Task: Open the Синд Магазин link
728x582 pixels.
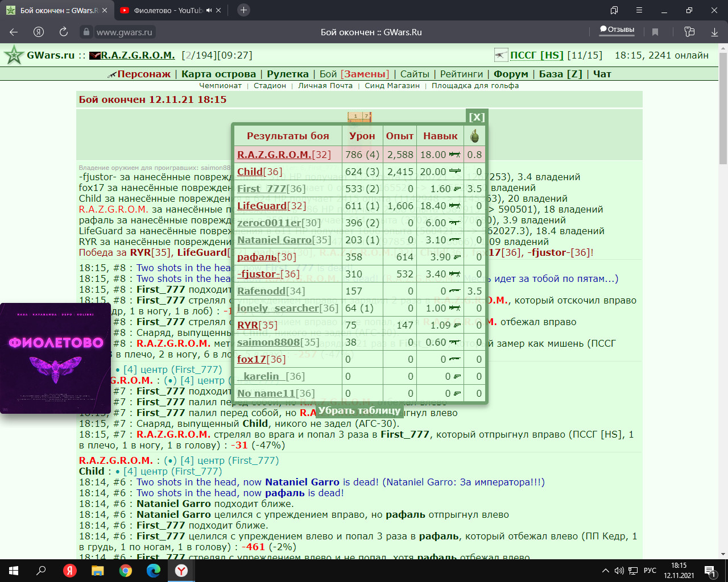Action: pos(392,86)
